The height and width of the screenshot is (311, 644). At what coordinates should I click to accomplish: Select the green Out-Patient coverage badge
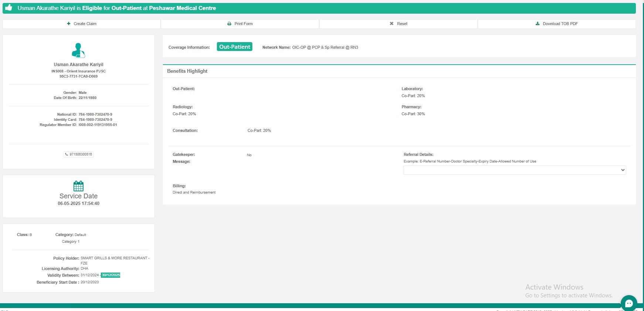pyautogui.click(x=235, y=47)
